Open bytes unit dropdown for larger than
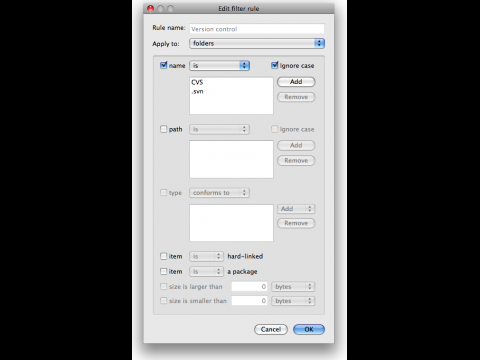The width and height of the screenshot is (480, 360). pyautogui.click(x=293, y=287)
